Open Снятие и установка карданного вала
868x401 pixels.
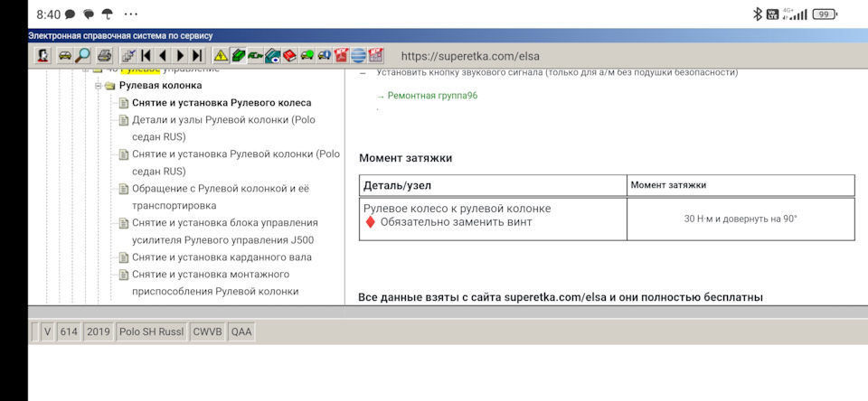(x=222, y=257)
